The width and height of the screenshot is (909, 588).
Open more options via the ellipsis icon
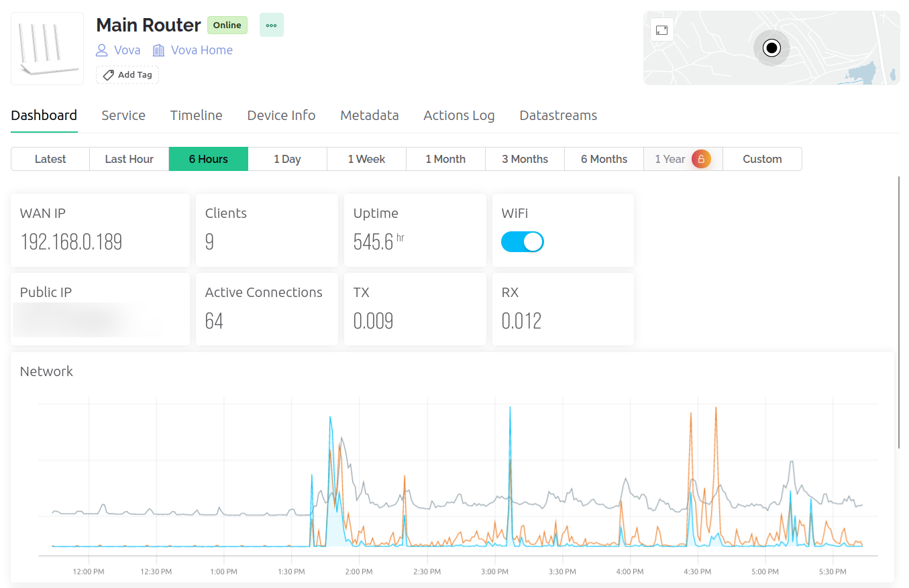click(x=271, y=25)
